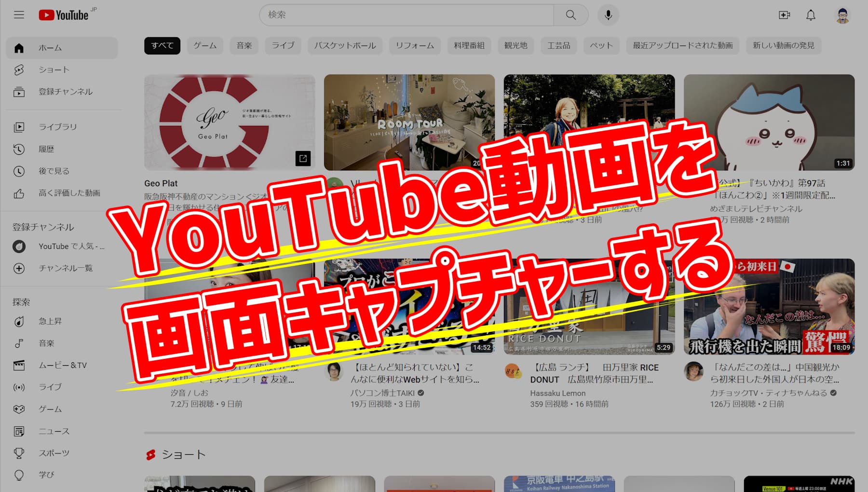Open 「なんだこの差は...」 video title
The width and height of the screenshot is (868, 492).
[774, 373]
